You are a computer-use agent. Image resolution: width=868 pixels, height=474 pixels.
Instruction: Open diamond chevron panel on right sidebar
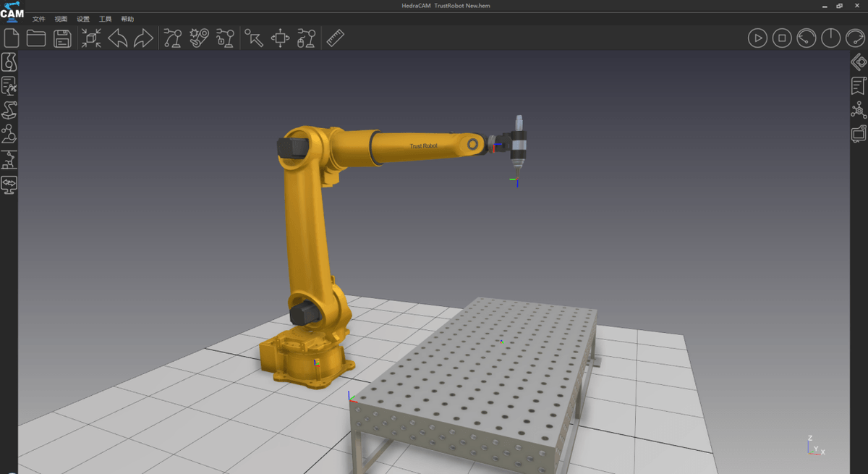click(859, 62)
